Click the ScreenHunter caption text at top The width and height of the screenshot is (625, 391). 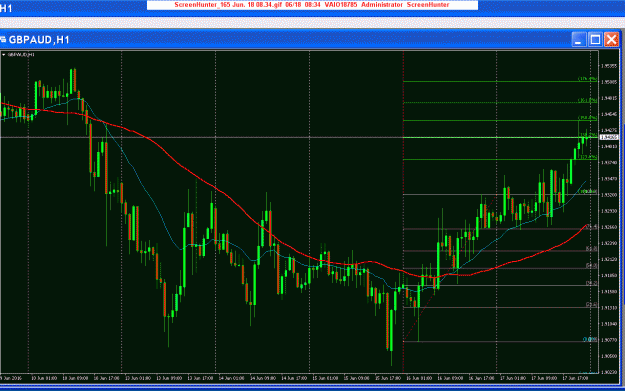[312, 5]
